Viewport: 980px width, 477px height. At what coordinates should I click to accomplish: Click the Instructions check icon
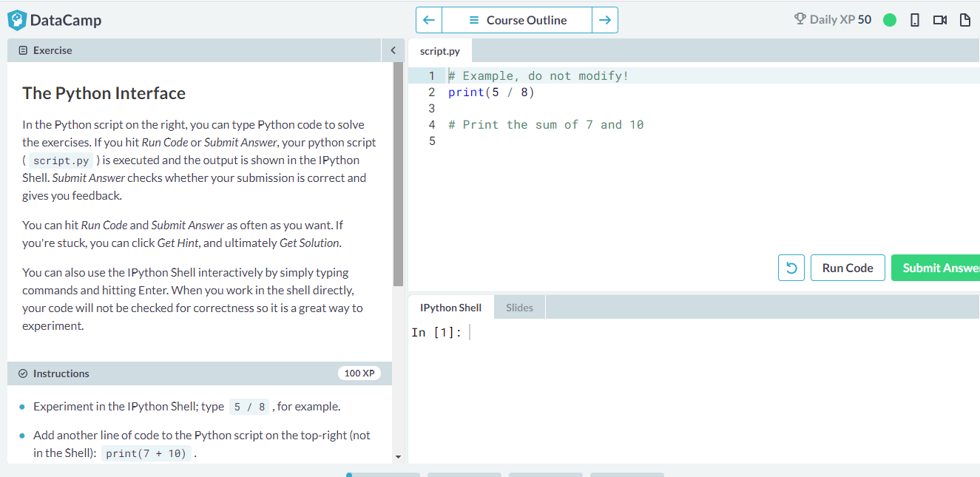pyautogui.click(x=23, y=373)
